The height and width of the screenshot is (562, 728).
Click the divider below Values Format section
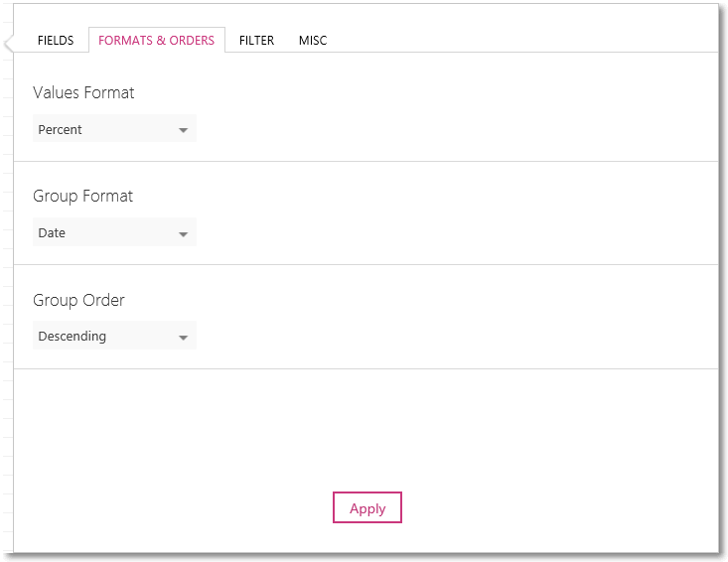(365, 162)
